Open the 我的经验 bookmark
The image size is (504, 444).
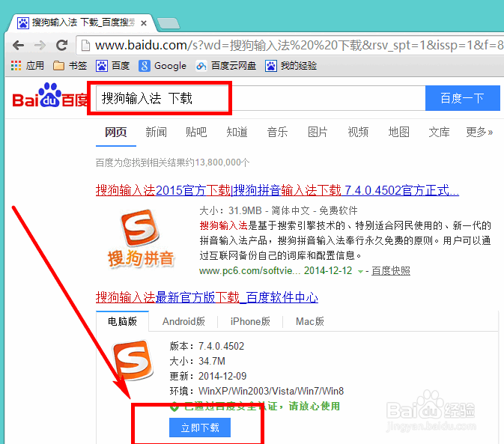[291, 66]
